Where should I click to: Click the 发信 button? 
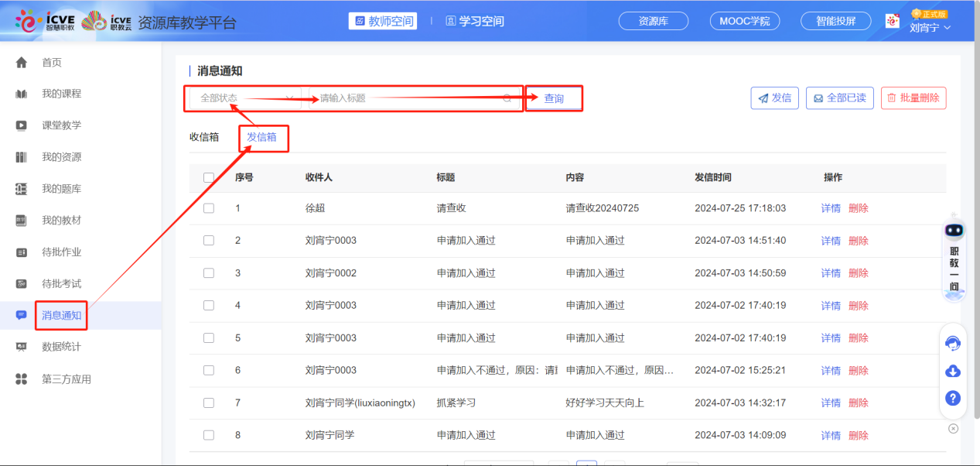[x=774, y=98]
